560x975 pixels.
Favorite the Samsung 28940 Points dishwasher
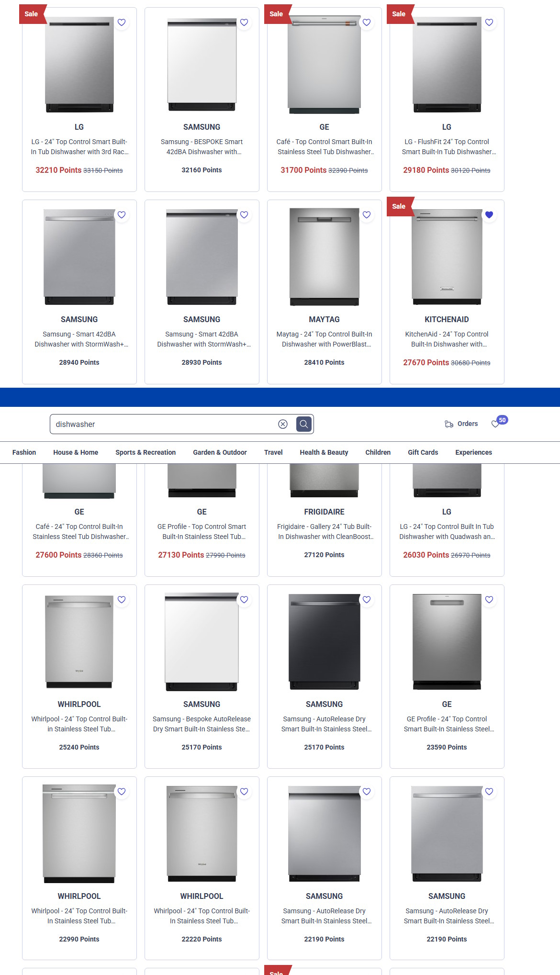122,215
